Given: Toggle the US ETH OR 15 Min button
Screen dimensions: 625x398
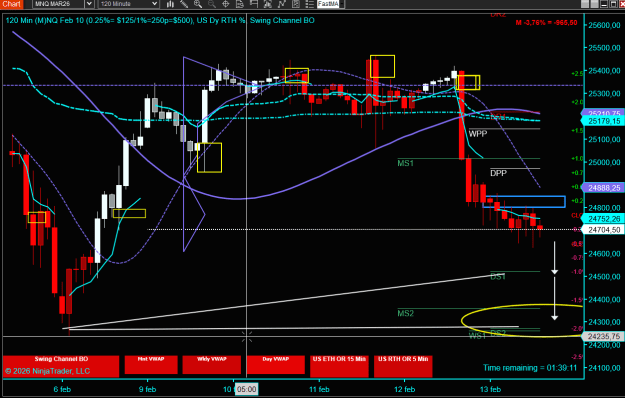Looking at the screenshot, I should (x=339, y=366).
